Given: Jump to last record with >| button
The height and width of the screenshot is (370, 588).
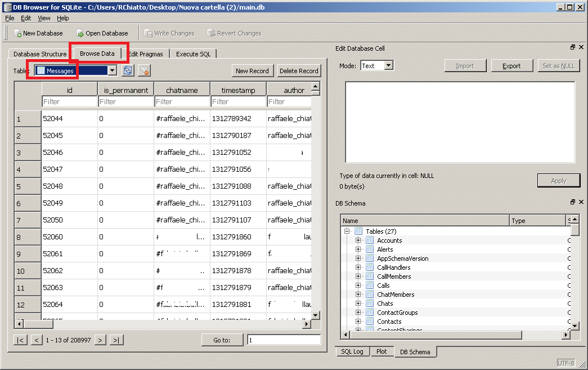Looking at the screenshot, I should 116,340.
